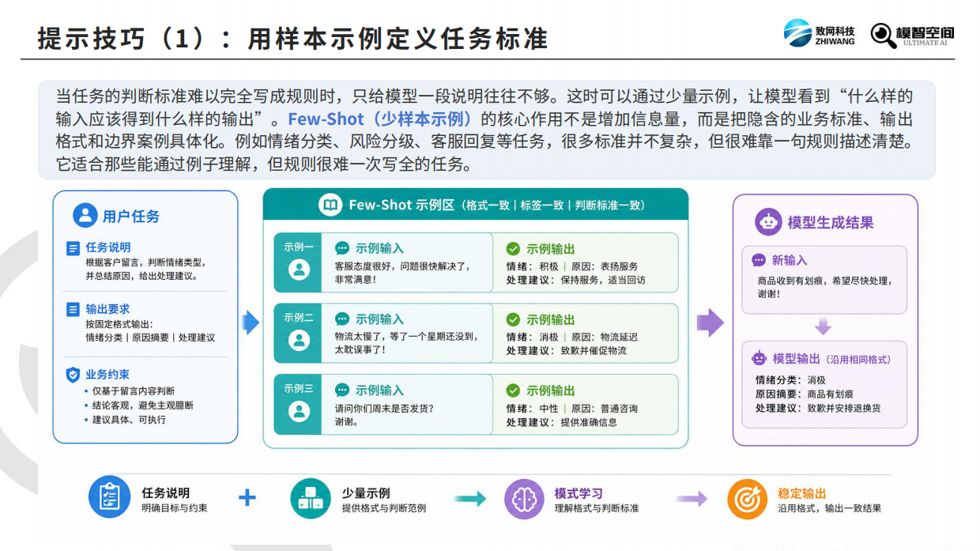980x551 pixels.
Task: Click 沿用格式，输出一致结果 caption
Action: 829,508
